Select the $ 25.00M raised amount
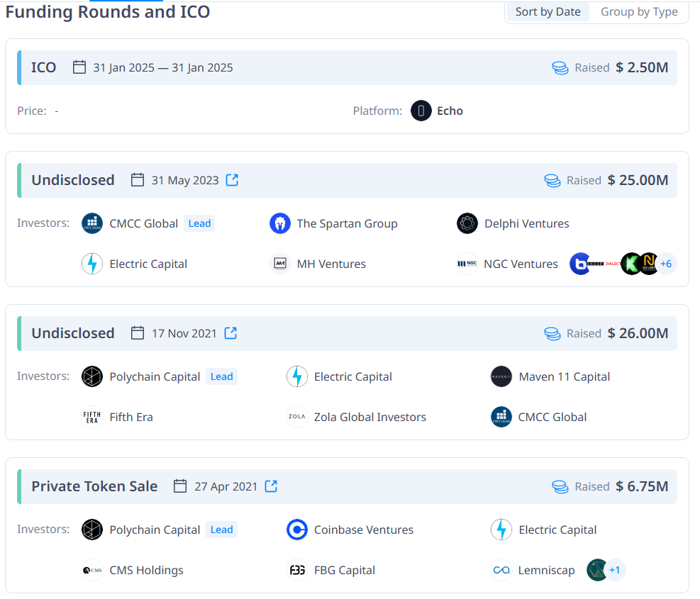 [638, 180]
